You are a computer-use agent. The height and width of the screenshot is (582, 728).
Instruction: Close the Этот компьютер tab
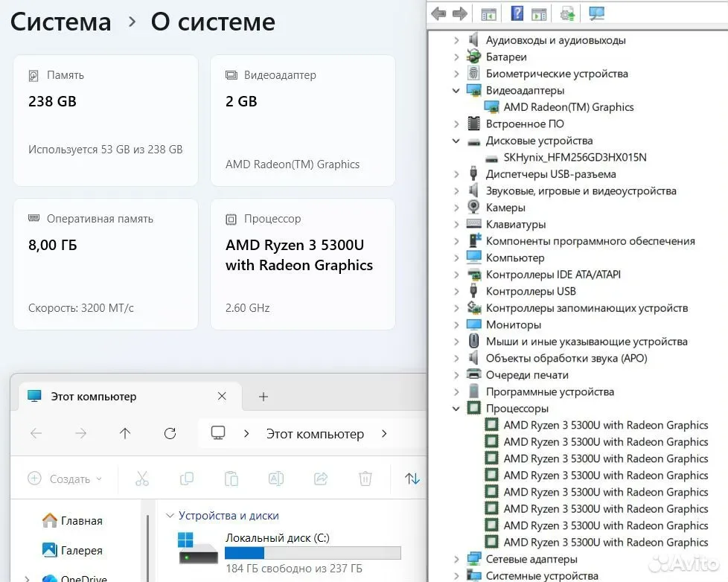pyautogui.click(x=222, y=396)
